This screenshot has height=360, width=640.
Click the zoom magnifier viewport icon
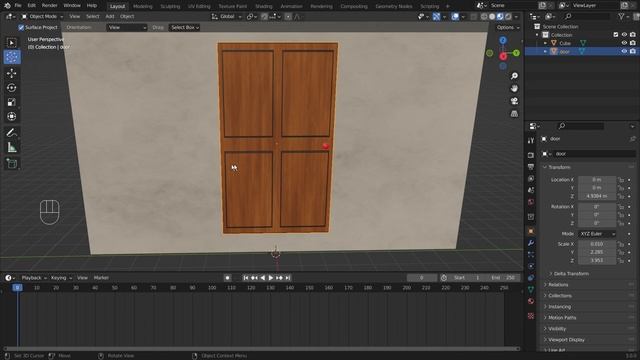point(514,76)
